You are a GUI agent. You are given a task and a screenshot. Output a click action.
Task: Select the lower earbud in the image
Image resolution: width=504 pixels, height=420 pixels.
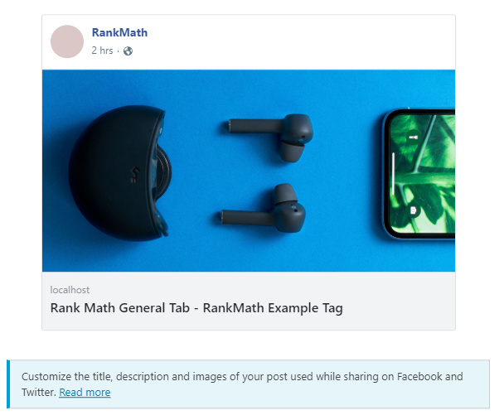(x=264, y=208)
